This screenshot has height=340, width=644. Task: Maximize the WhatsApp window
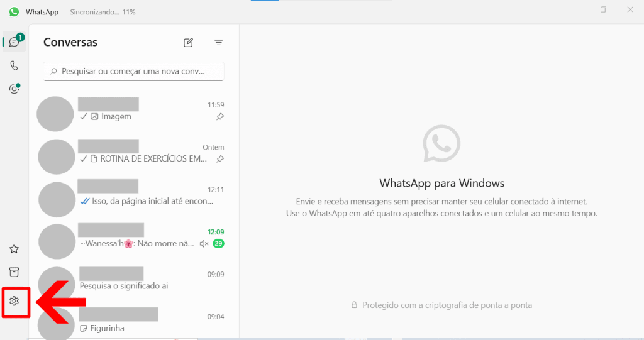pos(603,9)
